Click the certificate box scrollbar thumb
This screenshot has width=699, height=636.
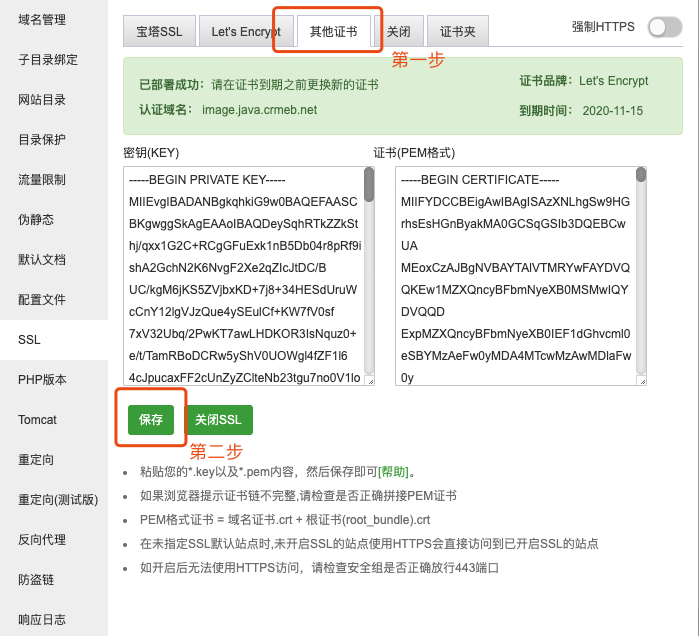tap(641, 175)
